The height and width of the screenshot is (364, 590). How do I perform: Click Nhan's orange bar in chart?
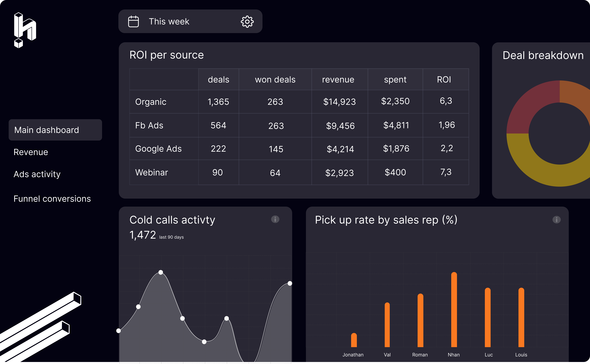click(x=454, y=309)
